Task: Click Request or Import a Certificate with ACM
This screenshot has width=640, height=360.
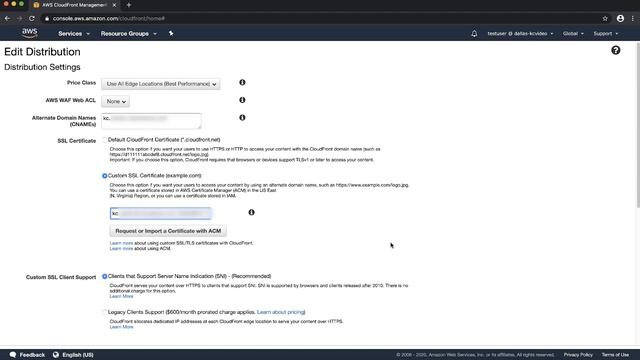Action: click(x=168, y=231)
